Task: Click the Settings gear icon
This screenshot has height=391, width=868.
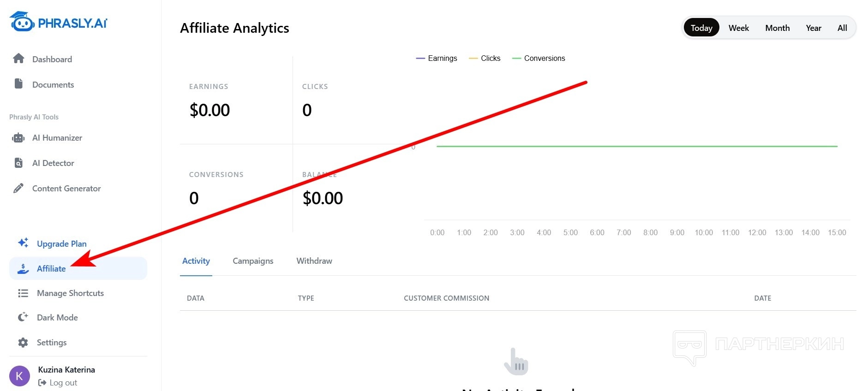Action: click(23, 343)
